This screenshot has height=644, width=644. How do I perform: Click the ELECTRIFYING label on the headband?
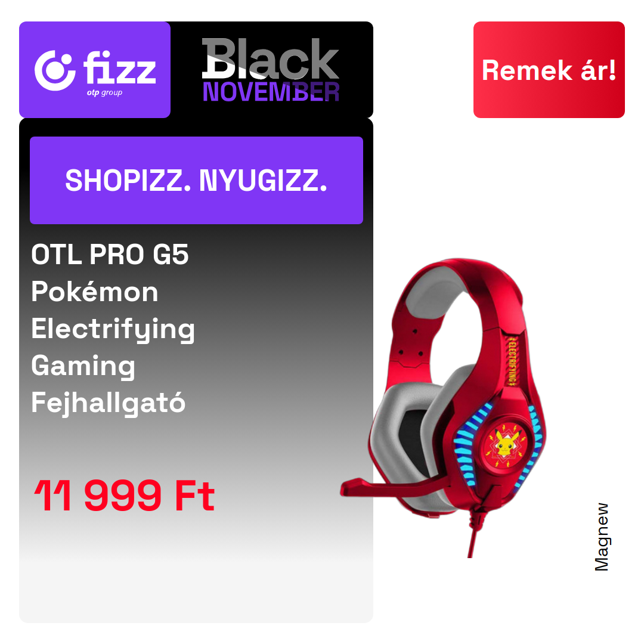[512, 361]
